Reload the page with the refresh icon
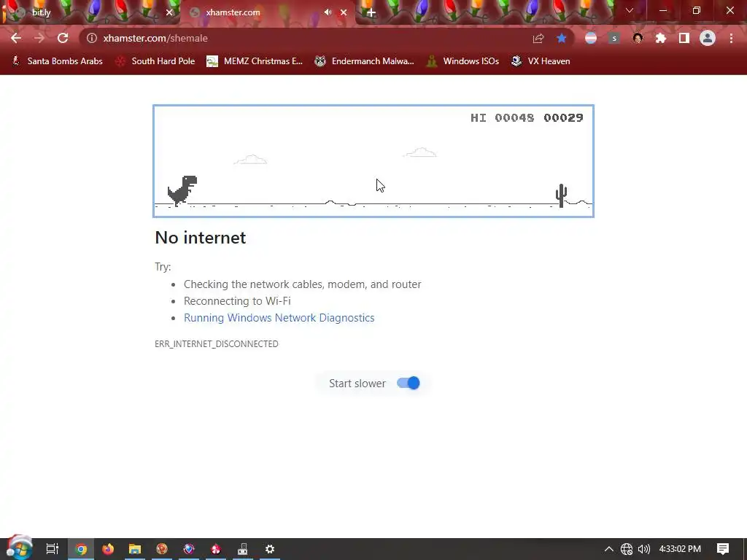 click(63, 38)
